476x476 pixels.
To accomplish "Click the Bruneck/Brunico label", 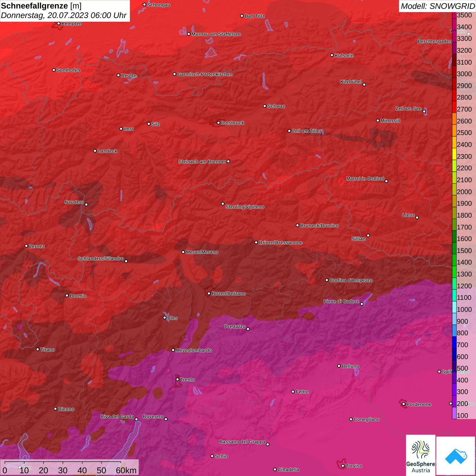I will pyautogui.click(x=320, y=225).
